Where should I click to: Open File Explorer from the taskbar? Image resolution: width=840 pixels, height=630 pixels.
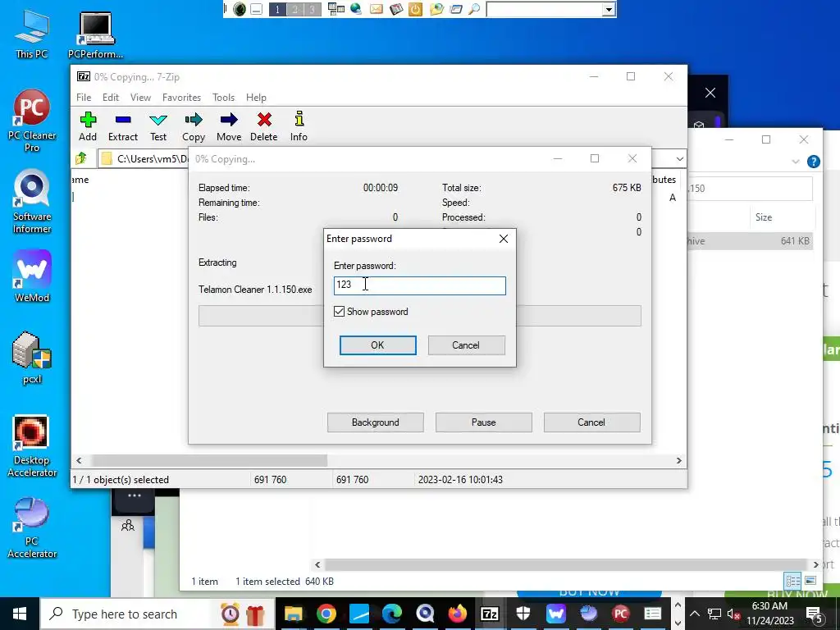click(293, 614)
